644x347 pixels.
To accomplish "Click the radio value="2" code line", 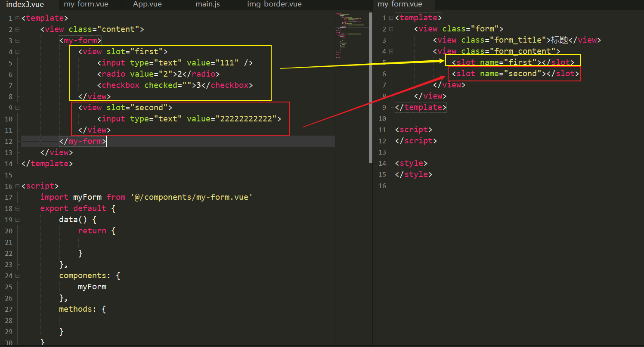I will click(158, 74).
